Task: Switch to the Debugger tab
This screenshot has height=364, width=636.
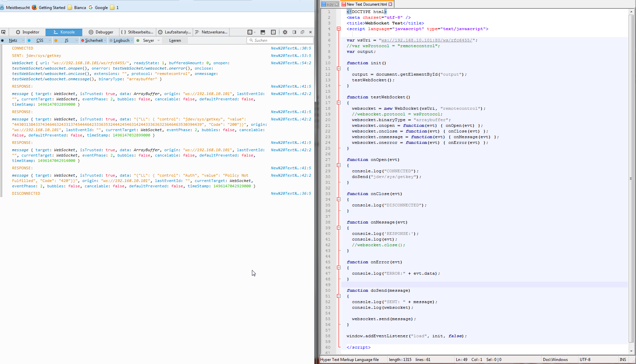Action: tap(101, 32)
